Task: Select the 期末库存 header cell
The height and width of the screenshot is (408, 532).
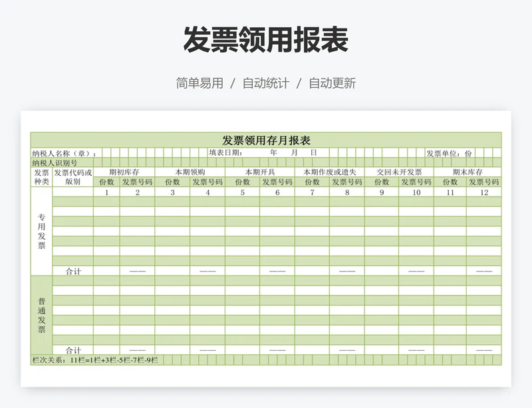Action: click(x=467, y=172)
